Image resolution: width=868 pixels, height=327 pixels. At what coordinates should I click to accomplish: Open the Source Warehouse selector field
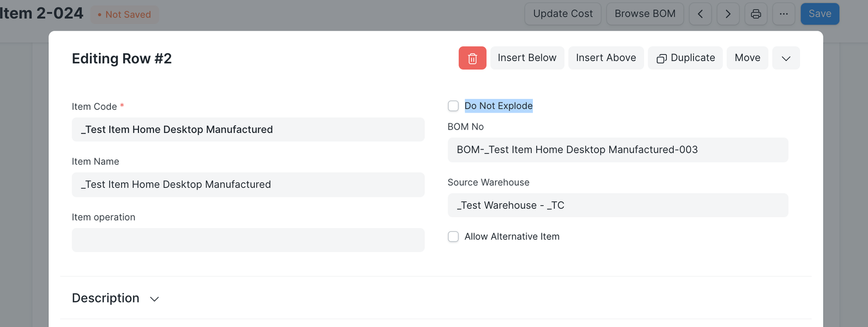617,205
